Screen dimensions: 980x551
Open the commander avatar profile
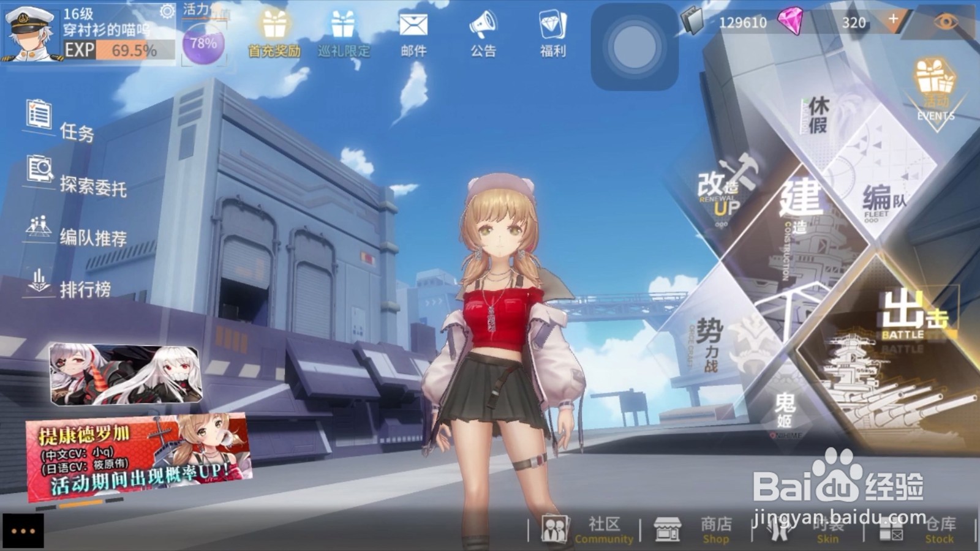29,34
